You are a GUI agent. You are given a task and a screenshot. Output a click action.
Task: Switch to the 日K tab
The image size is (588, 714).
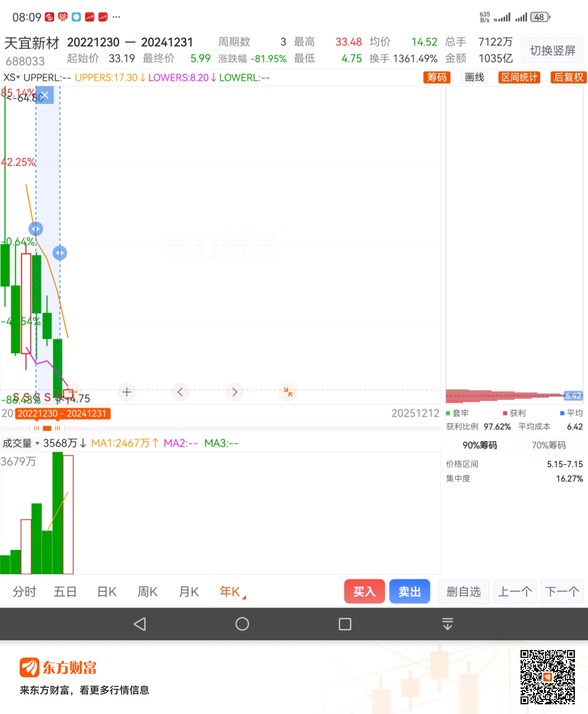(107, 592)
